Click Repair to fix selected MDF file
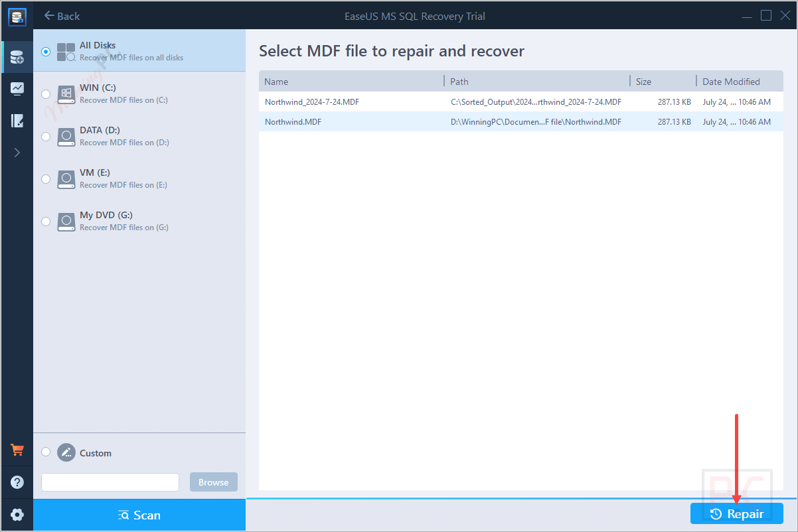This screenshot has height=532, width=798. pyautogui.click(x=736, y=513)
